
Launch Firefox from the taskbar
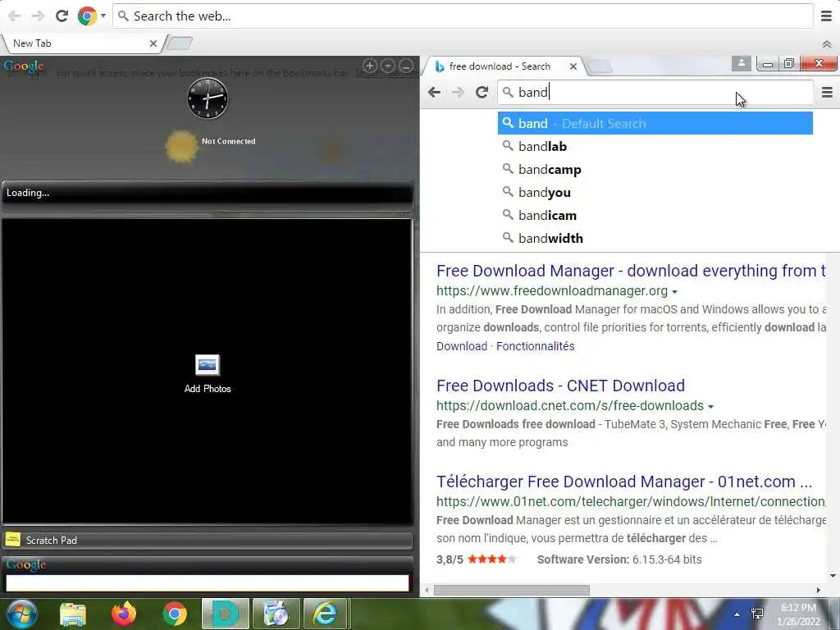[124, 614]
